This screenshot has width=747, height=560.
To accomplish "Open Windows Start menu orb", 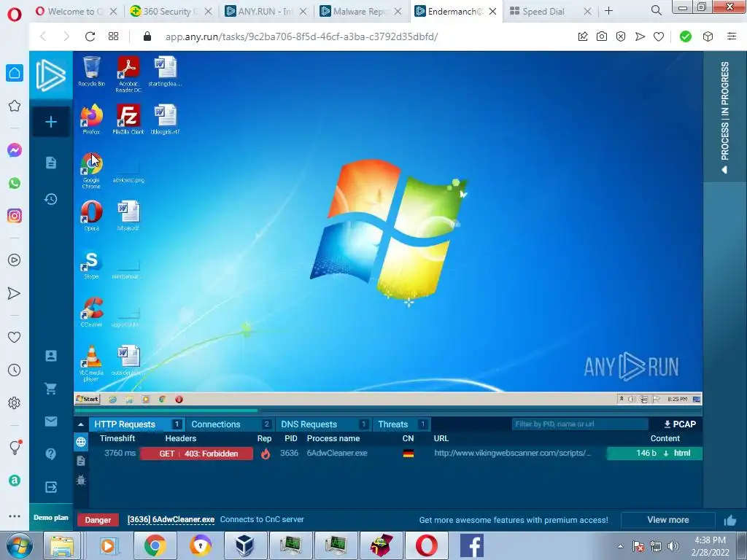I will (x=19, y=546).
